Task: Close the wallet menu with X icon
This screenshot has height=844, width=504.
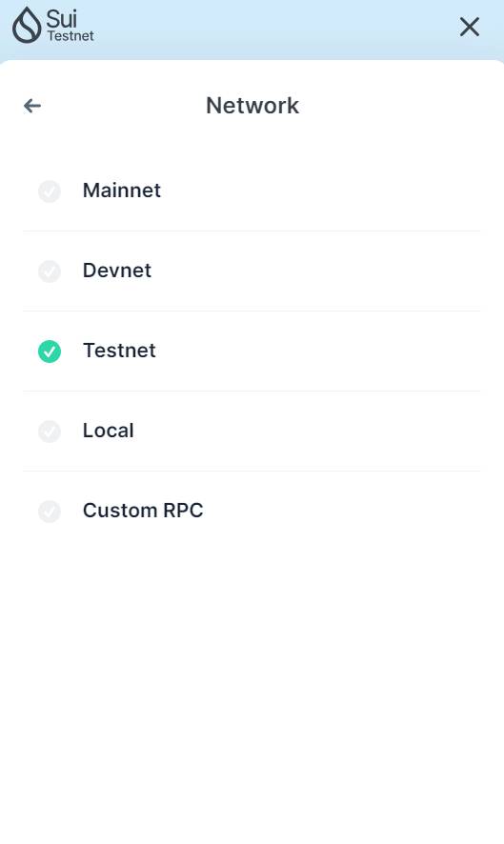Action: pos(470,27)
